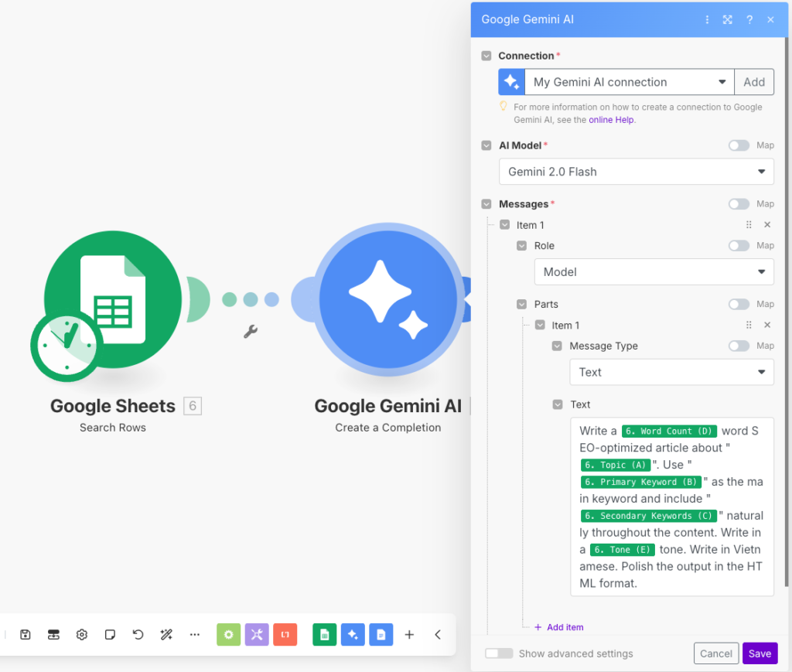This screenshot has height=672, width=792.
Task: Toggle the Map switch for Role
Action: tap(739, 245)
